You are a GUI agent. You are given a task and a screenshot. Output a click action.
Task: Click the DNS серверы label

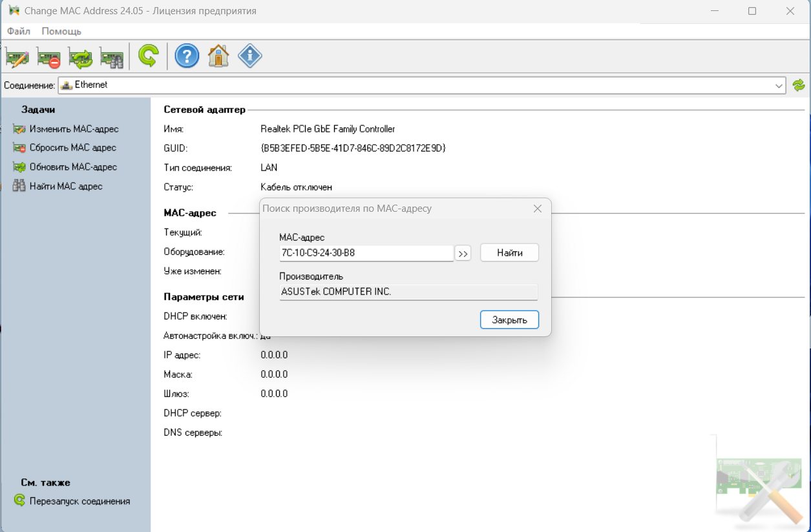193,433
